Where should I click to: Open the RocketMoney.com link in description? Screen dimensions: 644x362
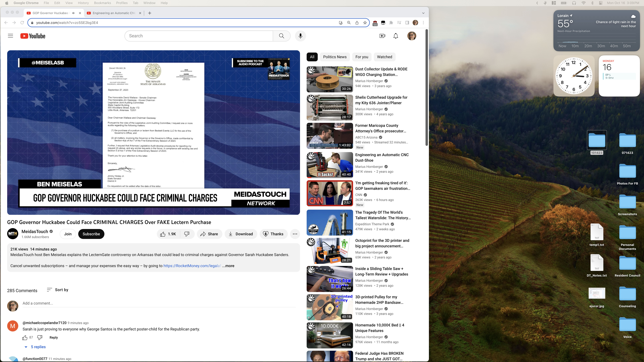tap(192, 266)
